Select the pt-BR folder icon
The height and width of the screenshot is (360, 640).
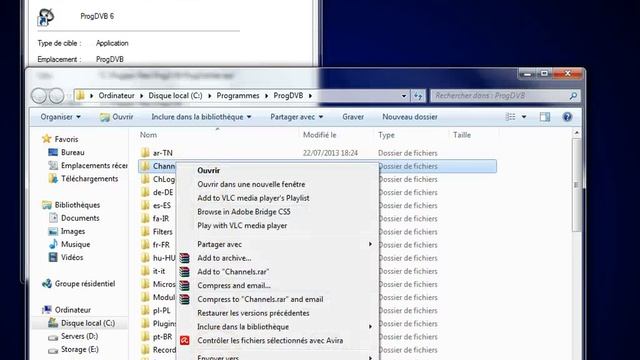145,337
